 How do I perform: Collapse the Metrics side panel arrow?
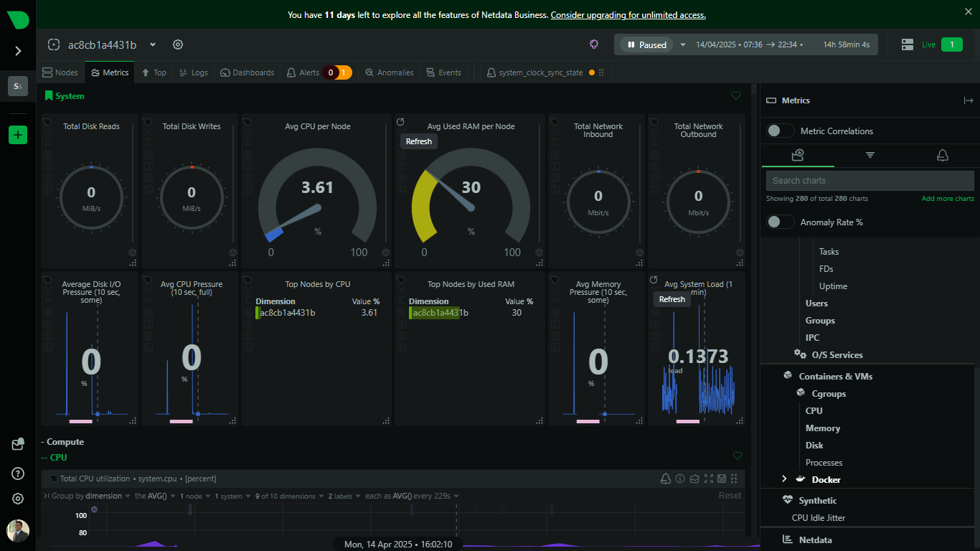click(x=969, y=100)
